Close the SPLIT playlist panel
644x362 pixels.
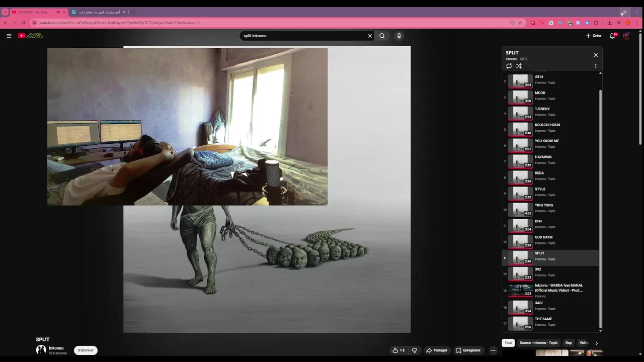(596, 55)
